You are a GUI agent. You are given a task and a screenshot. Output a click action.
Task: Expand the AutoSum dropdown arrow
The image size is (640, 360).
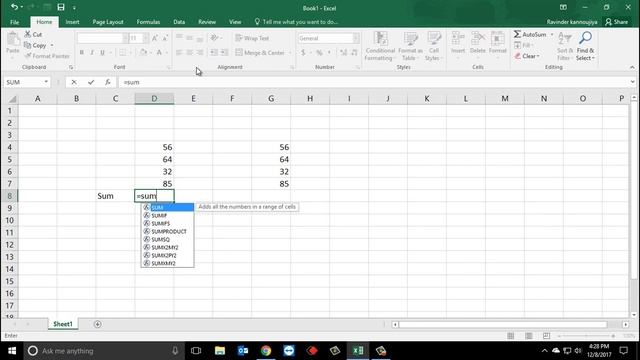[551, 34]
